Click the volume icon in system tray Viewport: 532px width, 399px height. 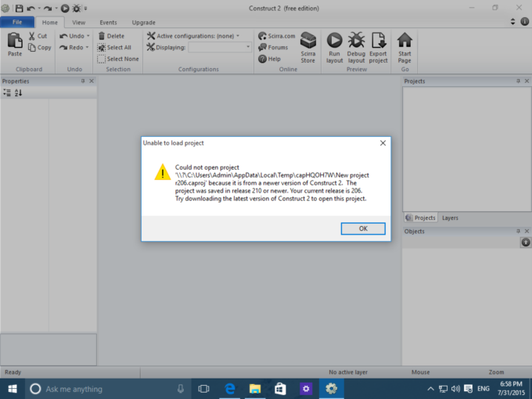[455, 389]
